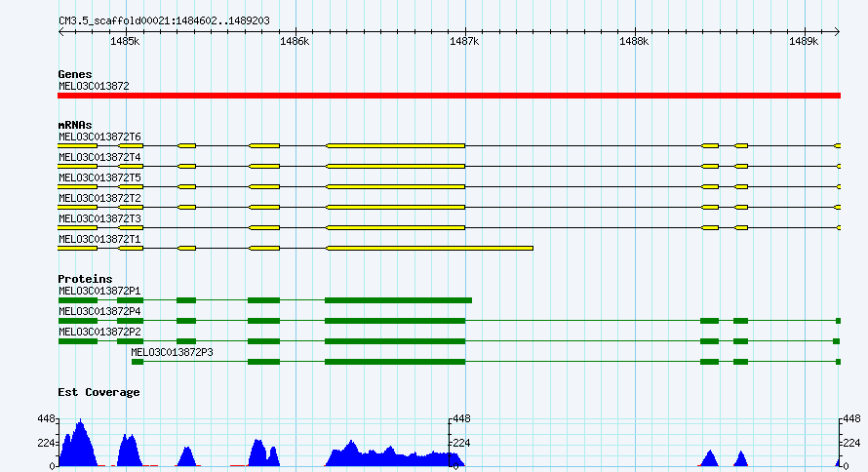Click the Genes track heading
The image size is (868, 472).
pyautogui.click(x=75, y=74)
